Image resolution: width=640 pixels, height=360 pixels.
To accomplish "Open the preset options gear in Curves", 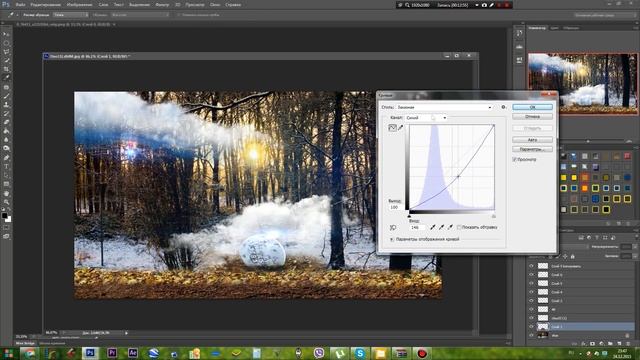I will point(503,107).
